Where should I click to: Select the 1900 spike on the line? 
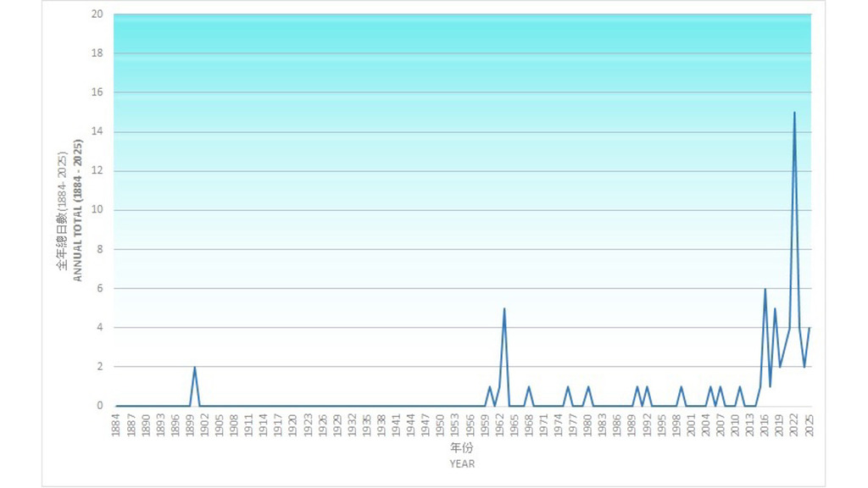195,367
